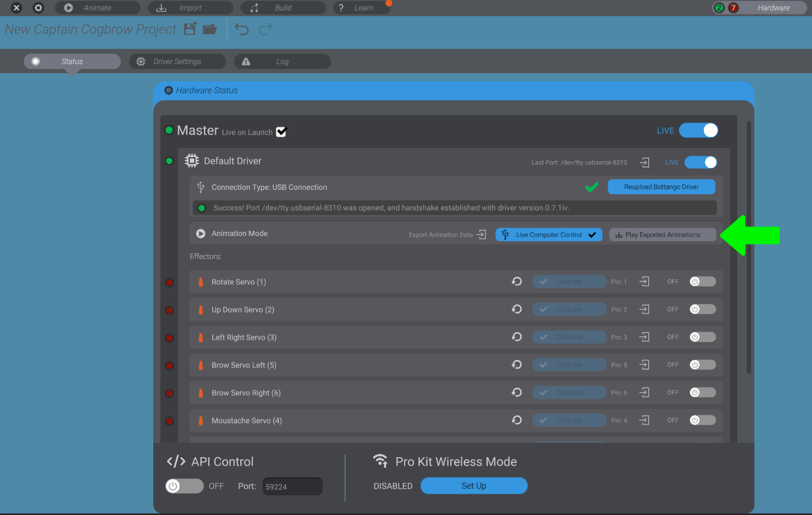Click pin assignment icon for Left Right Servo
This screenshot has height=515, width=812.
tap(644, 337)
